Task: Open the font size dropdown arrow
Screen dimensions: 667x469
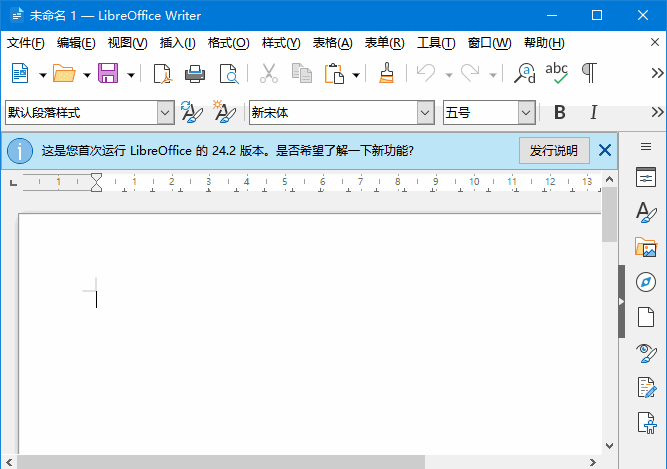Action: point(527,113)
